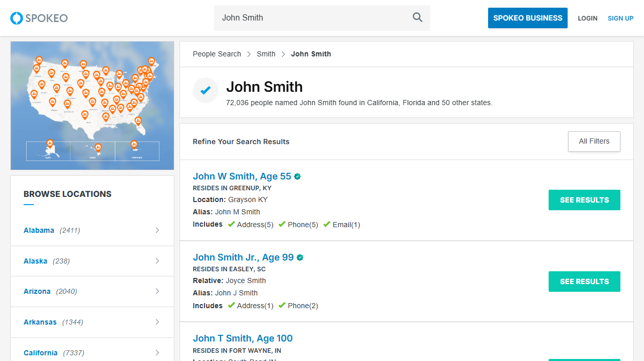Click the Address(5) checkmark for John W Smith
644x361 pixels.
pos(231,224)
